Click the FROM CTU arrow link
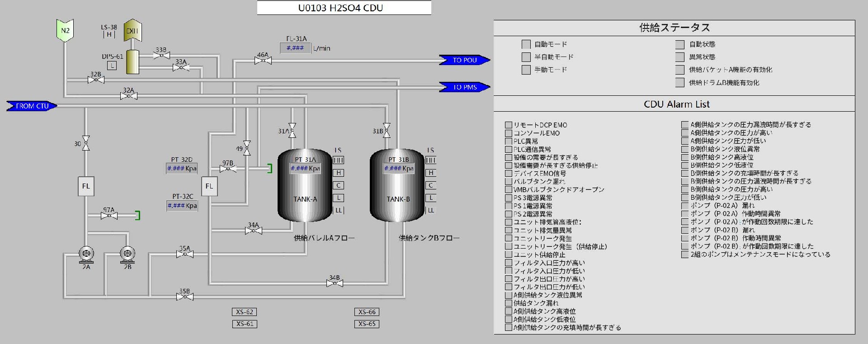This screenshot has height=344, width=868. 32,106
